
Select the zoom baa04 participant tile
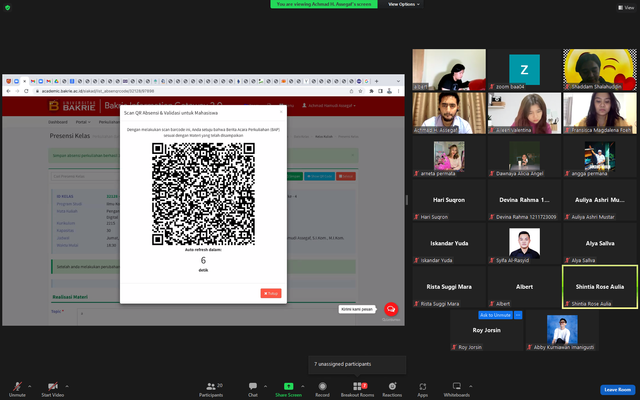tap(524, 69)
